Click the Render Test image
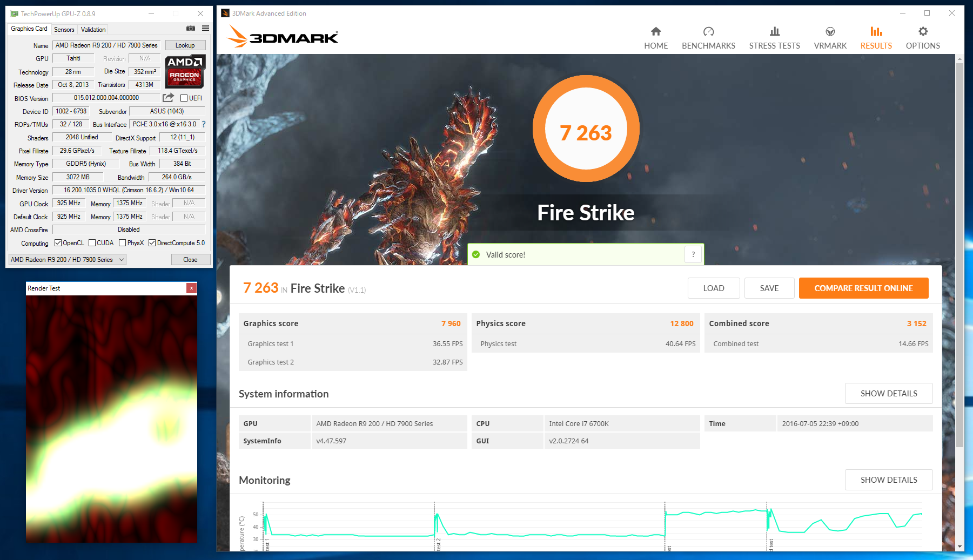973x560 pixels. click(x=111, y=419)
